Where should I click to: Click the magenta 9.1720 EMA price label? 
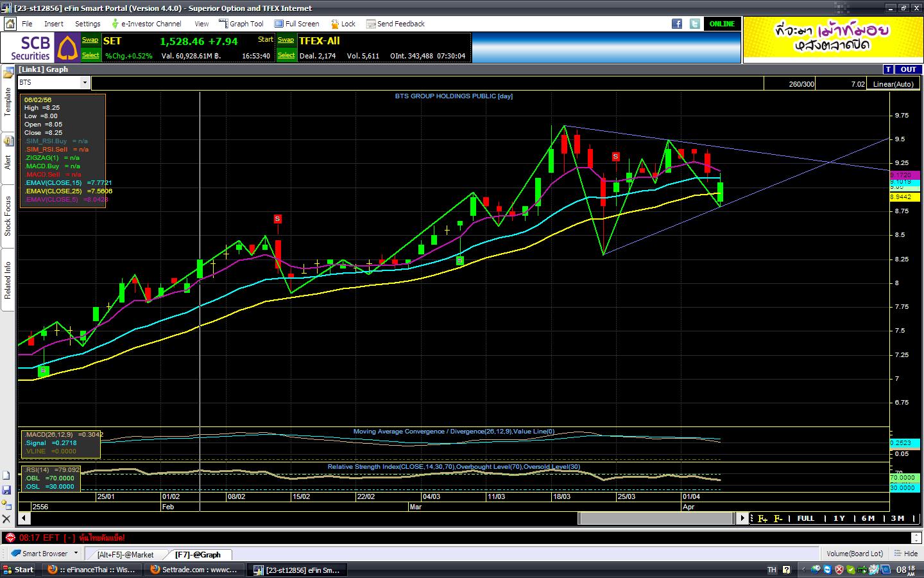point(904,175)
